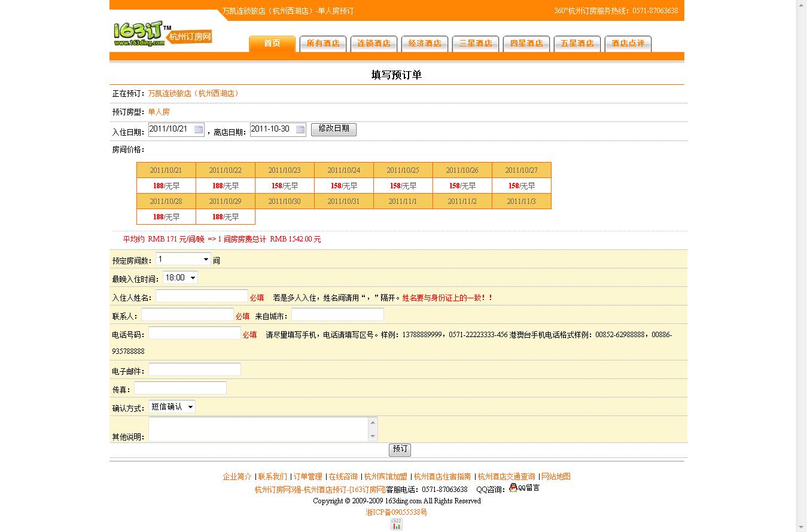
Task: Click the 填写预订单 page heading
Action: pyautogui.click(x=397, y=75)
